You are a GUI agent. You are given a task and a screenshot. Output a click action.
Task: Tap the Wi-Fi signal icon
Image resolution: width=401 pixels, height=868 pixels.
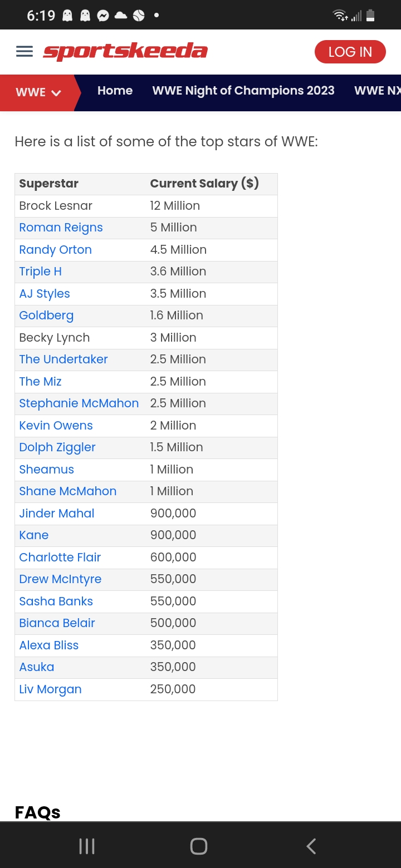pos(340,16)
